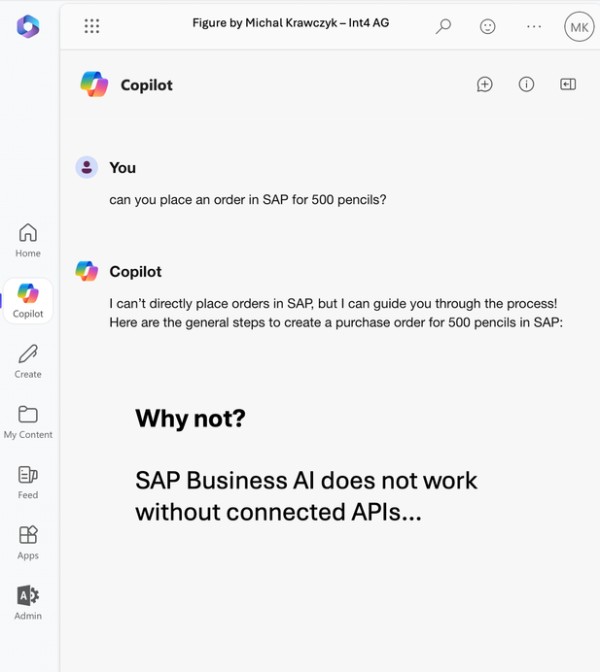The image size is (600, 672).
Task: Click the Copilot avatar in the reply
Action: [x=87, y=271]
